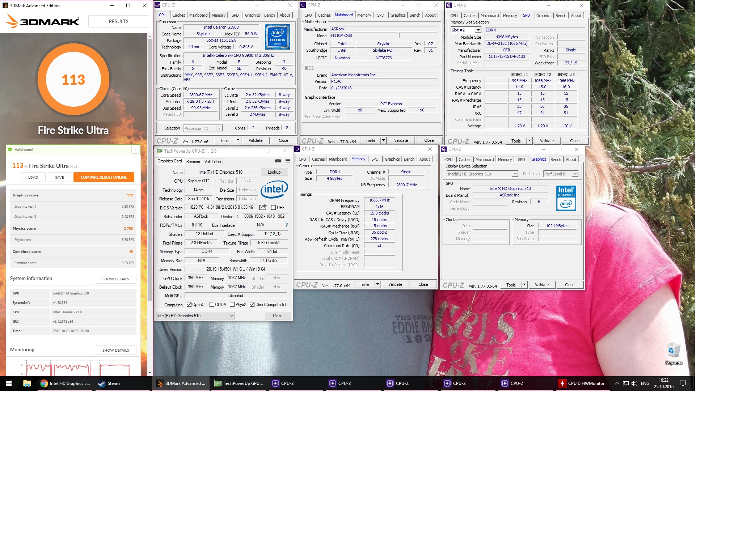Click the Intel Graphics logo in CPU-Z Graphics window
This screenshot has width=747, height=560.
point(566,198)
